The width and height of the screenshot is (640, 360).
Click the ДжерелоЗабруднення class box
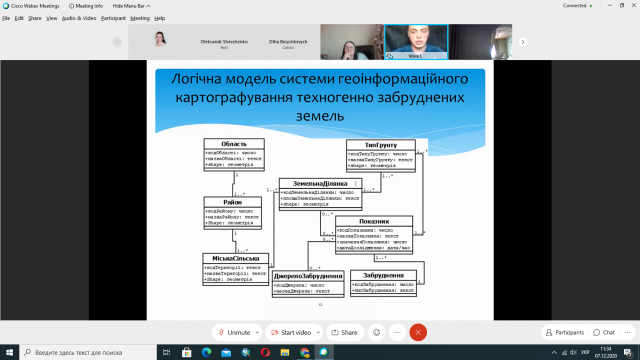(308, 284)
